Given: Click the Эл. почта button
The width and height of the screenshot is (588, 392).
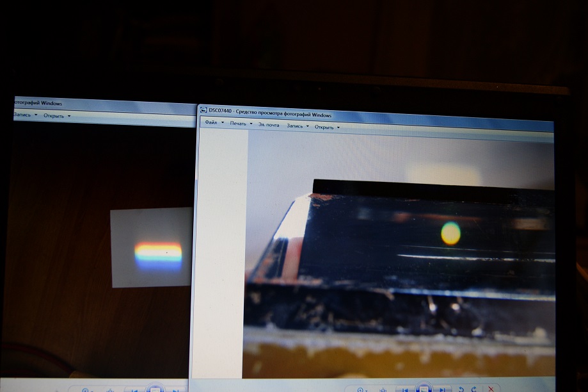Looking at the screenshot, I should click(x=269, y=125).
